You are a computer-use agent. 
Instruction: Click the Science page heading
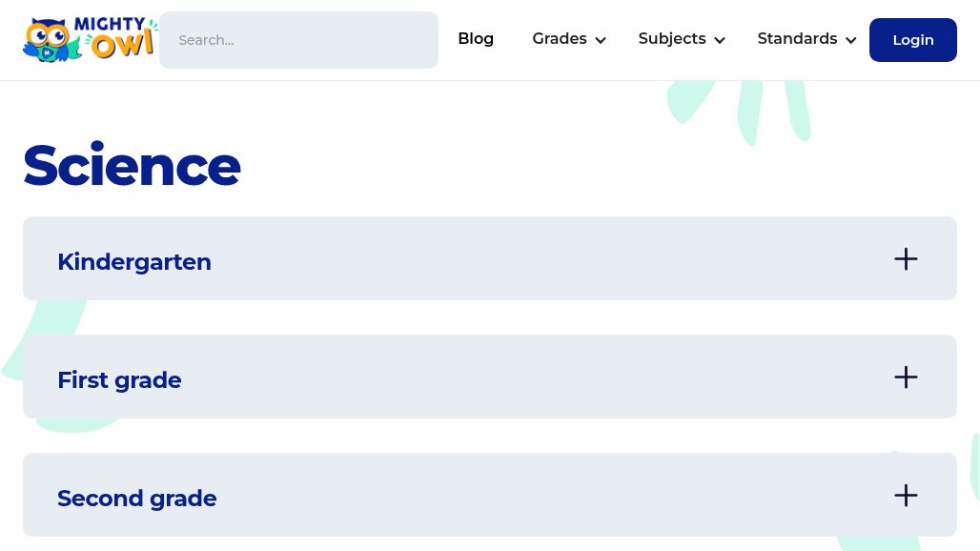click(132, 165)
